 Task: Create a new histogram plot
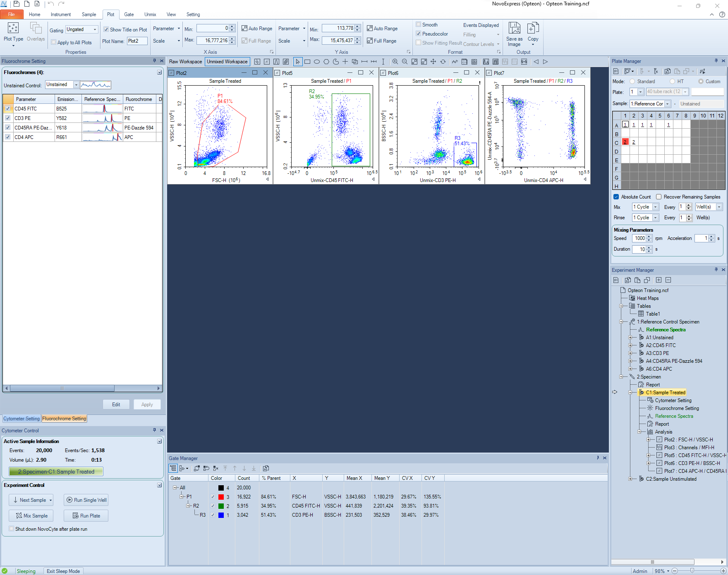276,61
